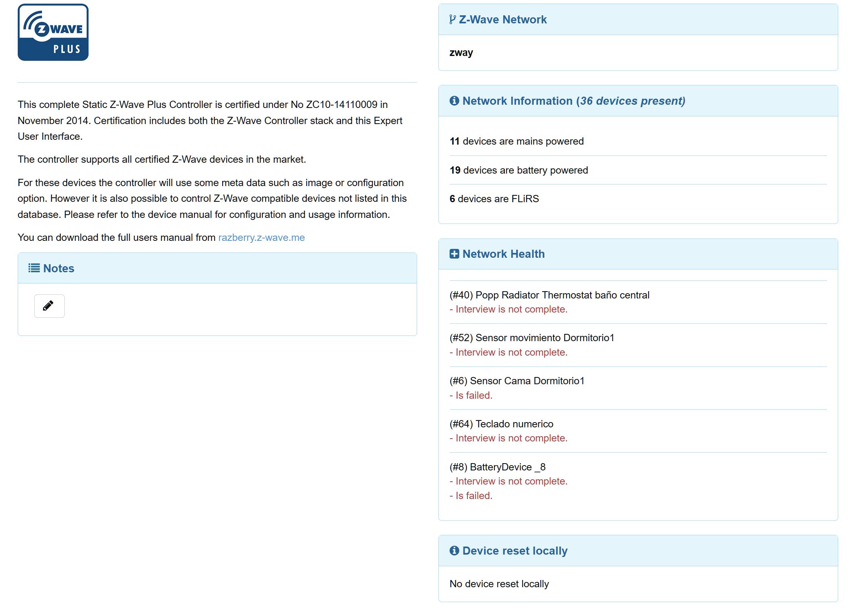Image resolution: width=868 pixels, height=613 pixels.
Task: Click 'Is failed' under Sensor Cama Dormitorio1
Action: coord(471,396)
